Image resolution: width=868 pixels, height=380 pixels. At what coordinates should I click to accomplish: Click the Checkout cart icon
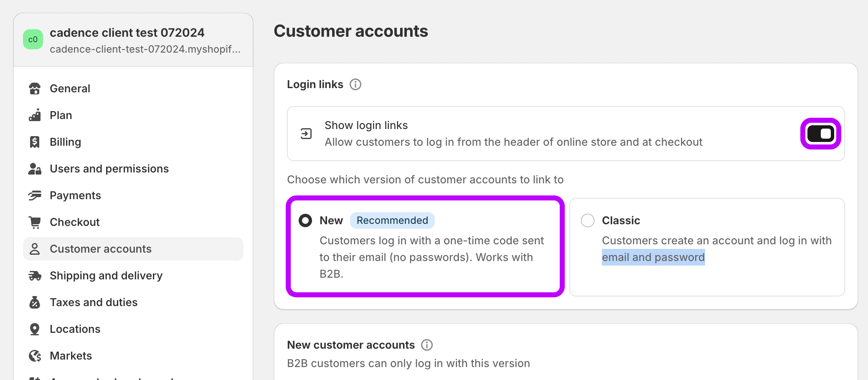tap(35, 222)
